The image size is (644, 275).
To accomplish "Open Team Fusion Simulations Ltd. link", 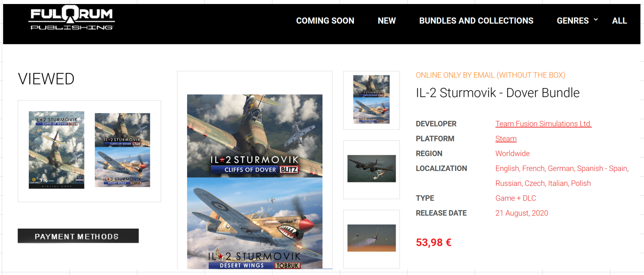I will (x=544, y=124).
